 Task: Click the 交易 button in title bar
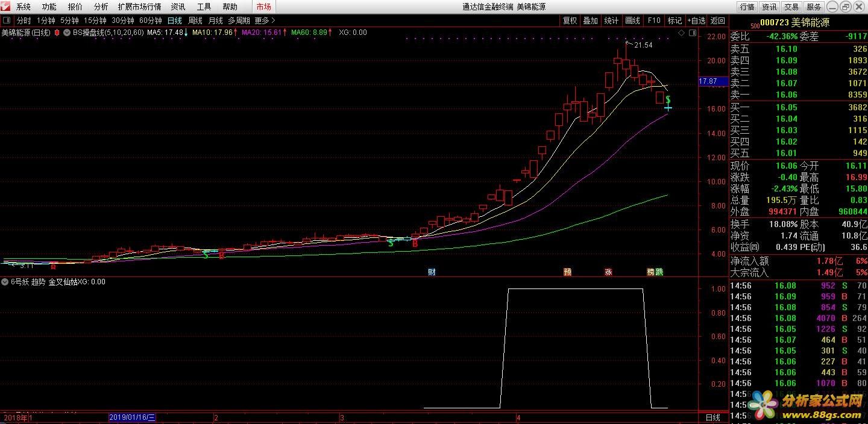click(791, 7)
